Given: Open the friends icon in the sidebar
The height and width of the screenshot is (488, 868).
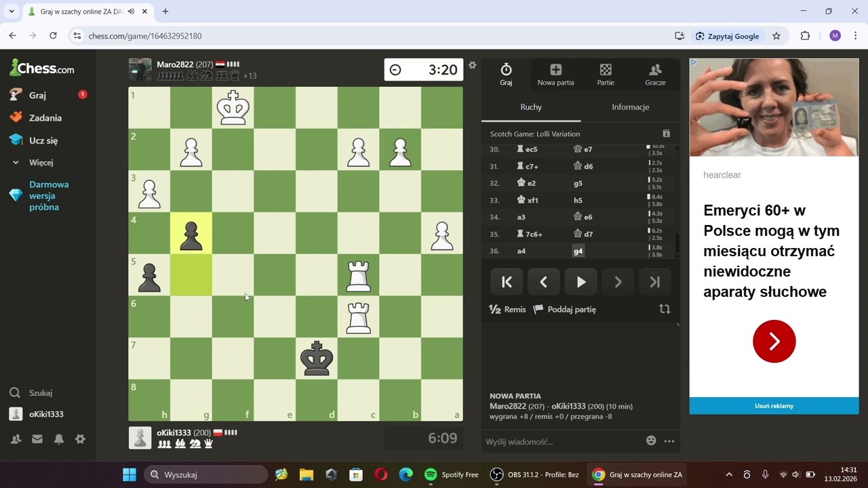Looking at the screenshot, I should [16, 439].
